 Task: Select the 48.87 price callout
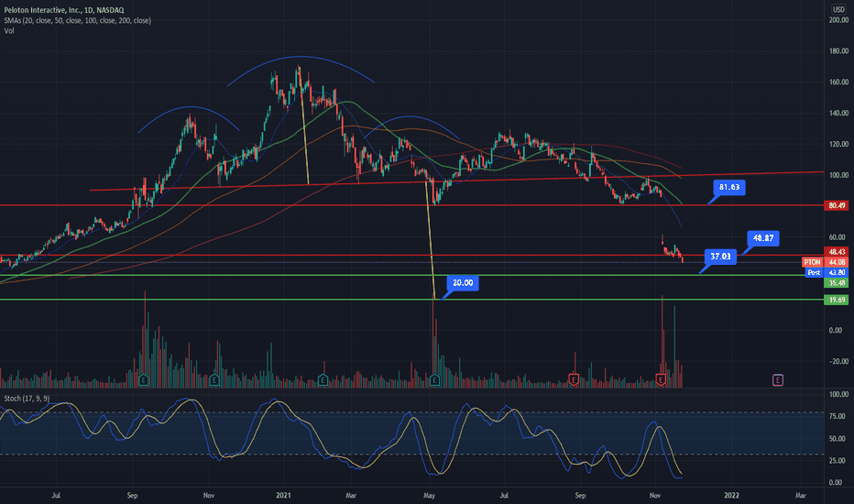tap(763, 238)
